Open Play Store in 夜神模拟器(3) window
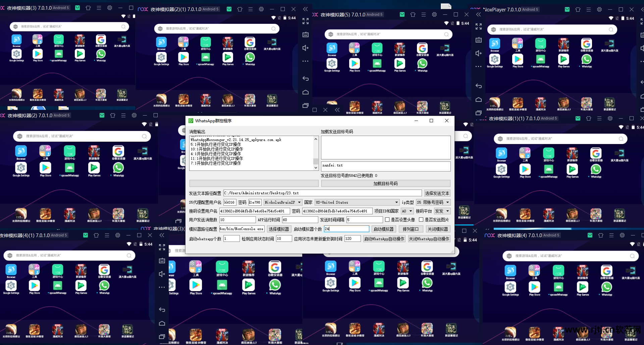This screenshot has width=644, height=345. (x=38, y=54)
